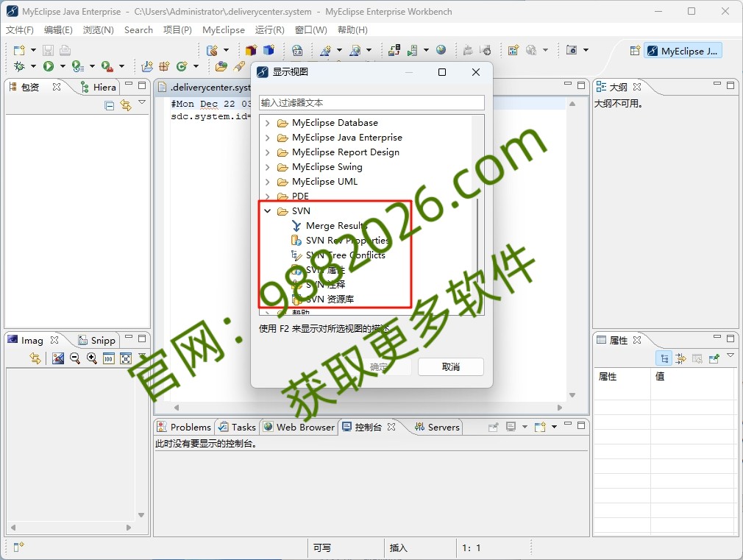Open the 帮助(H) menu
The height and width of the screenshot is (560, 743).
[352, 30]
